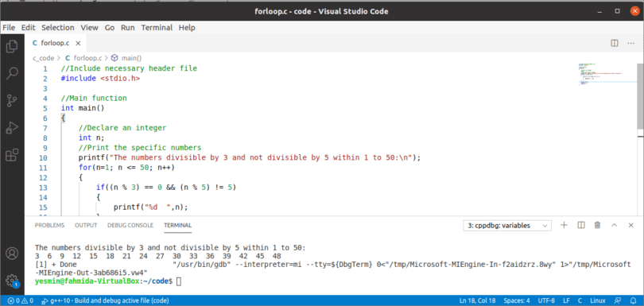Click line number 10 in gutter
644x306 pixels.
(x=43, y=157)
